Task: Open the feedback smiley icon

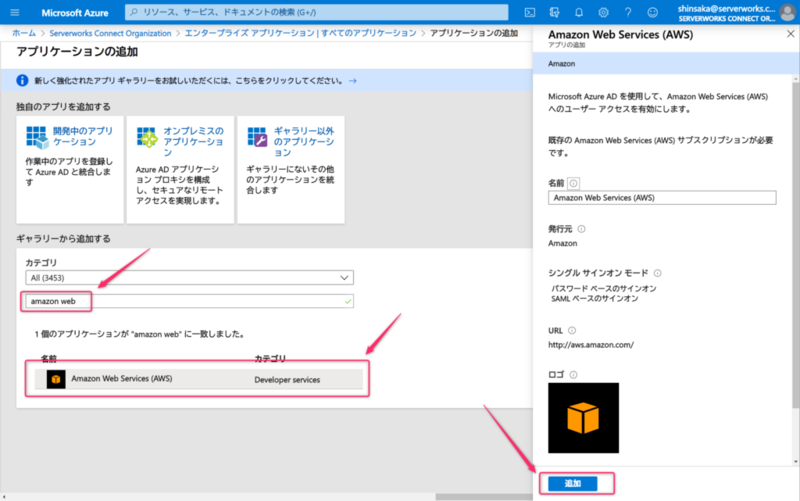Action: 652,12
